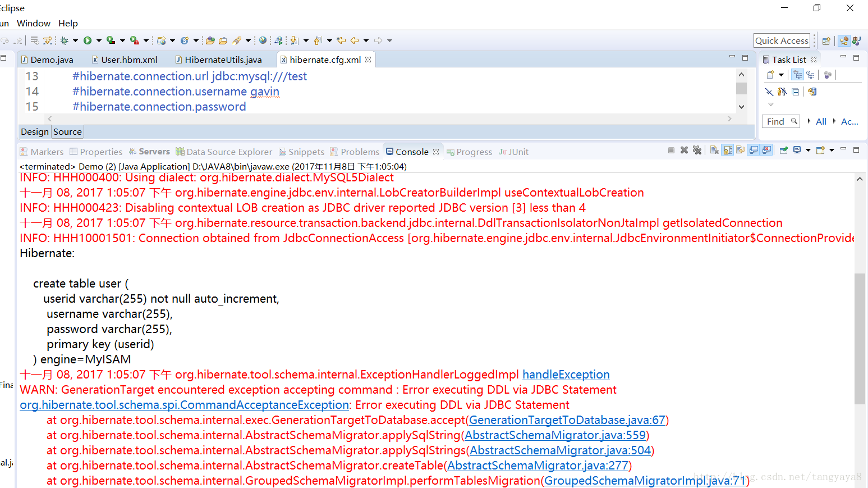Click the New Java Class icon
The height and width of the screenshot is (488, 868).
pos(185,40)
